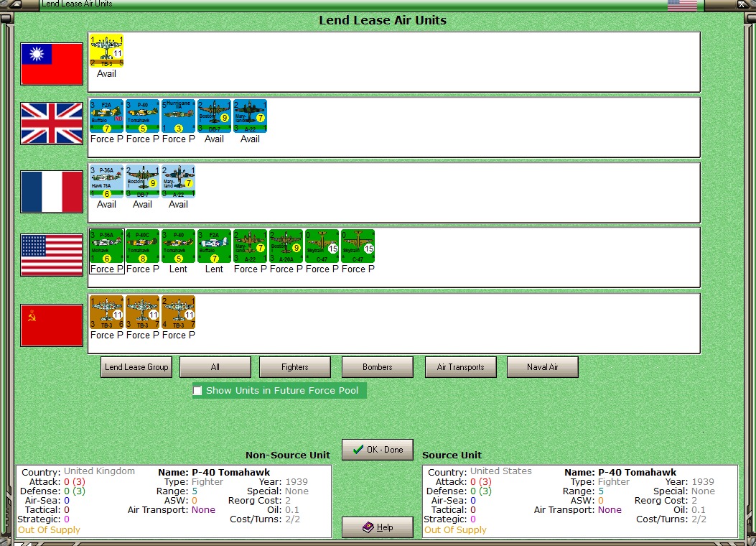Click the Source Unit heading
Screen dimensions: 756x546
coord(452,455)
